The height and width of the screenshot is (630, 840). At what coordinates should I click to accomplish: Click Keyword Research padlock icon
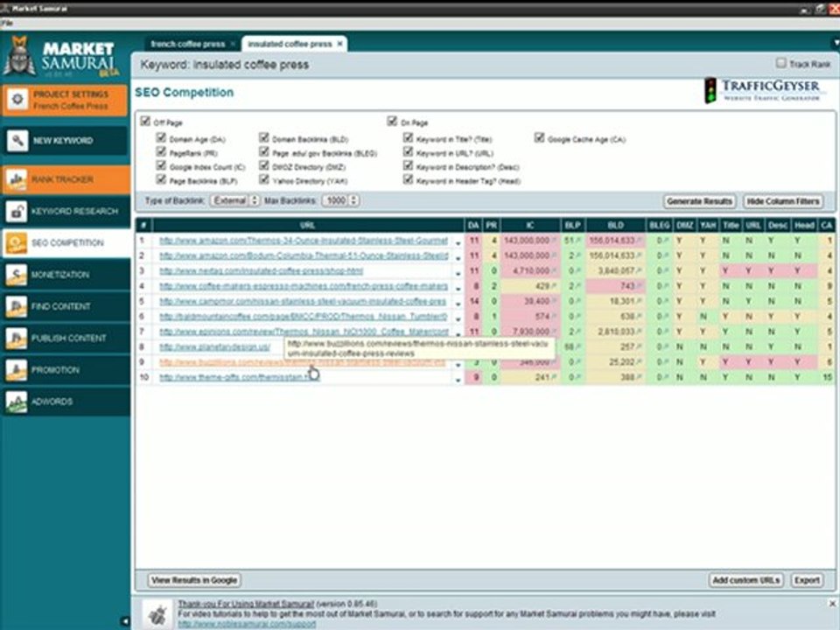(x=17, y=212)
